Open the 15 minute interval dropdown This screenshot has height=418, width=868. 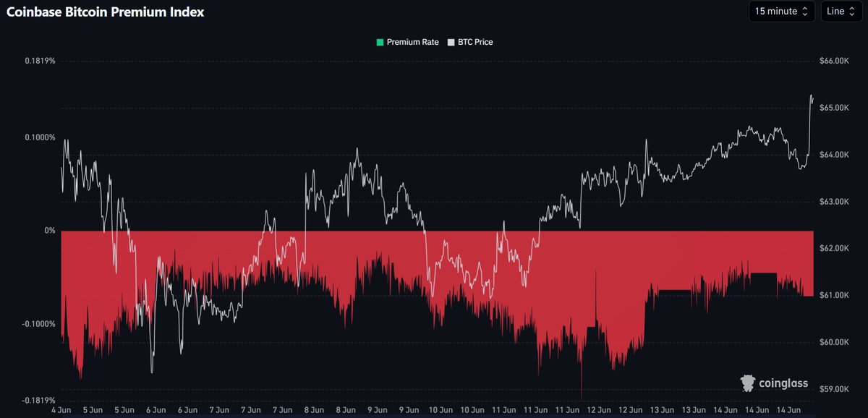click(x=782, y=12)
